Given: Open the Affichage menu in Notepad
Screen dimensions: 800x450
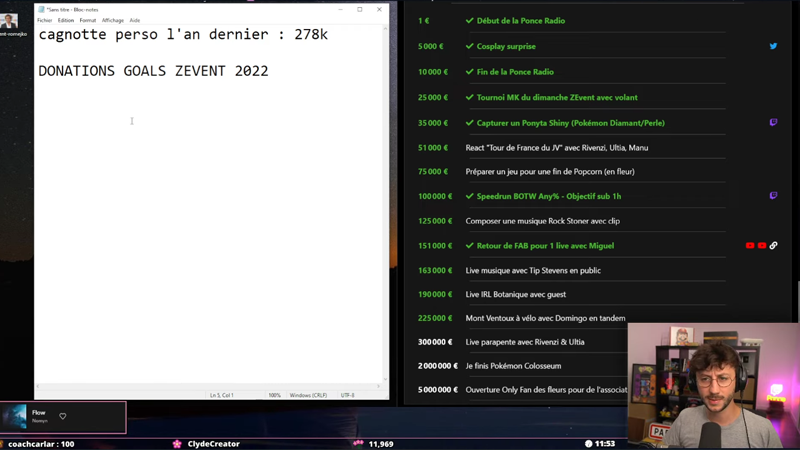Looking at the screenshot, I should click(113, 20).
